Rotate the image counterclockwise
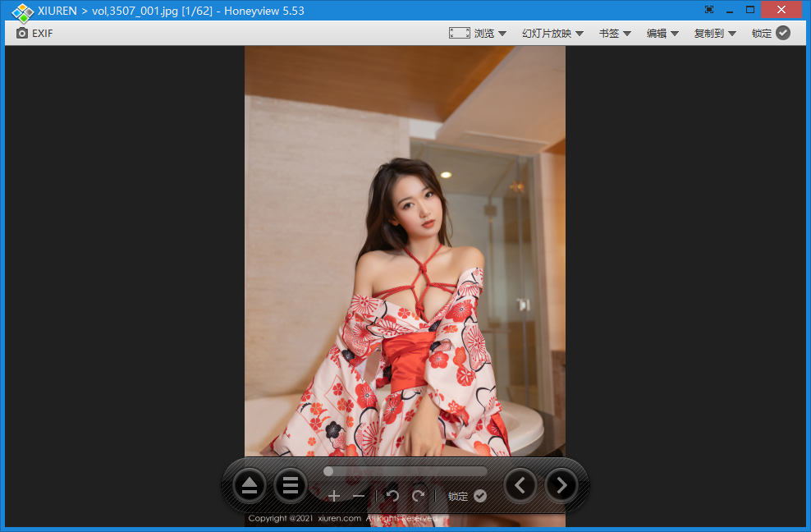811x532 pixels. pyautogui.click(x=392, y=496)
